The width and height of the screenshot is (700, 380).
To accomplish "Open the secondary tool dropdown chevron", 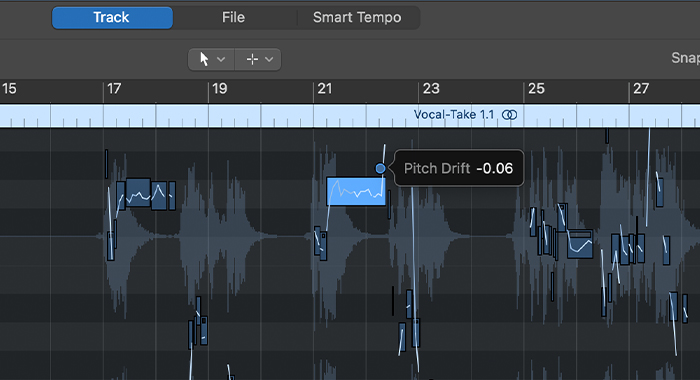I will [x=269, y=59].
